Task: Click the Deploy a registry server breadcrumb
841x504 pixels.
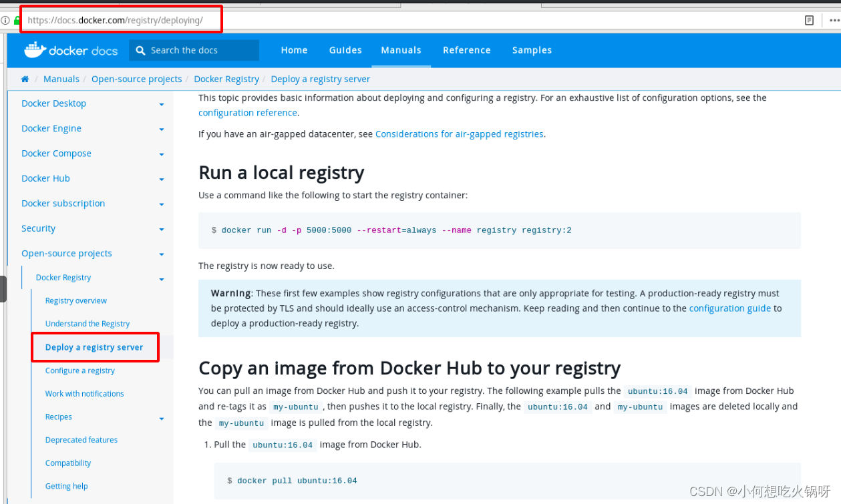Action: click(x=320, y=79)
